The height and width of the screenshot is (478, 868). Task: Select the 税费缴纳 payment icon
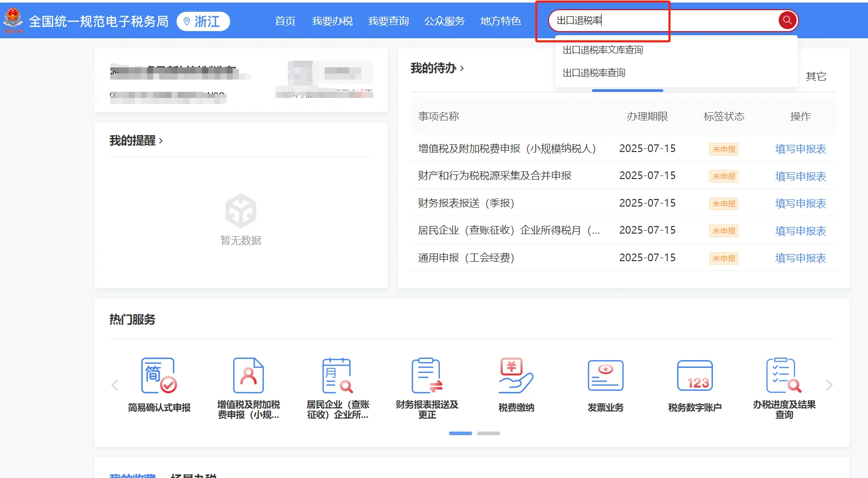(515, 386)
